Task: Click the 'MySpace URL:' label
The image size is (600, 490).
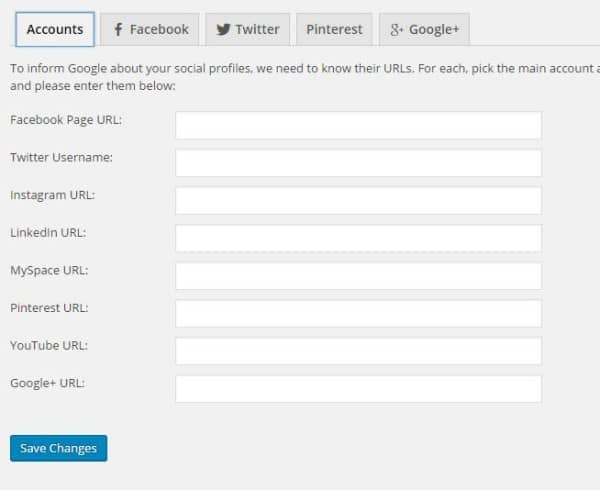Action: [x=49, y=270]
